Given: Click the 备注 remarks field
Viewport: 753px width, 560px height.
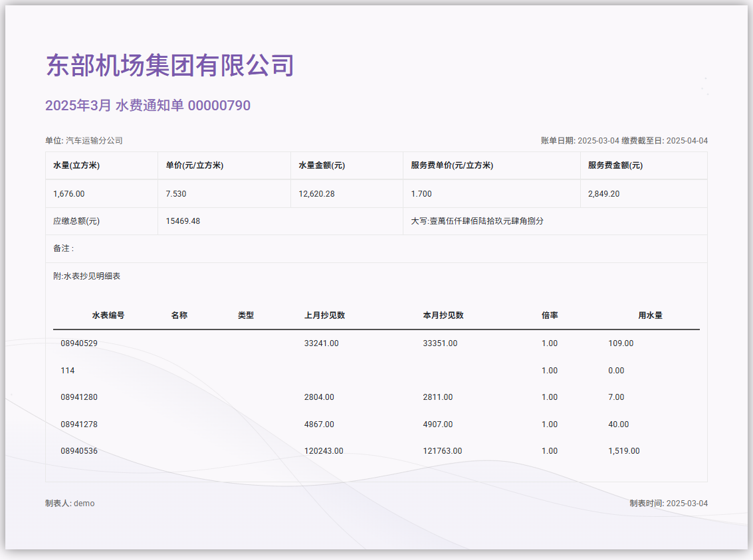Looking at the screenshot, I should pyautogui.click(x=64, y=248).
